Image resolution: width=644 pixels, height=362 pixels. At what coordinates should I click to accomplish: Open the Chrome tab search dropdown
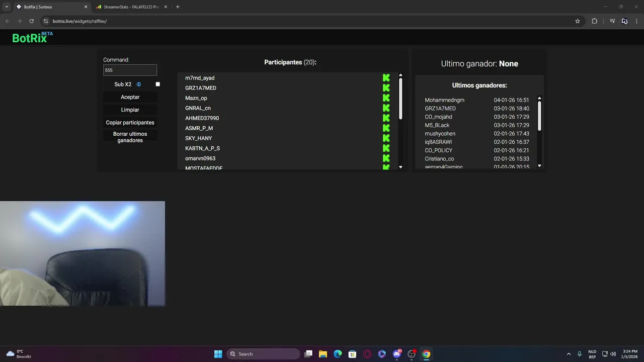click(7, 7)
